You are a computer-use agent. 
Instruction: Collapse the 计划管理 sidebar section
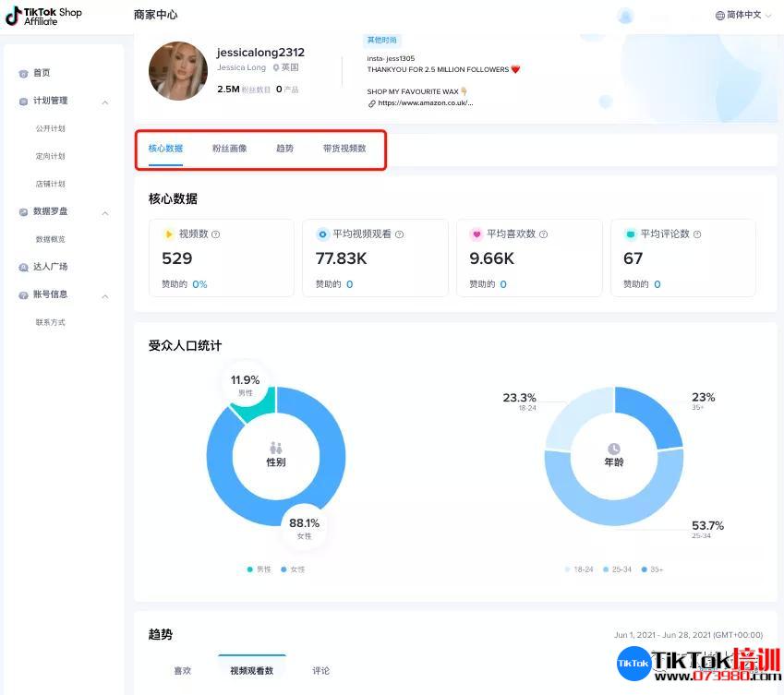click(105, 102)
